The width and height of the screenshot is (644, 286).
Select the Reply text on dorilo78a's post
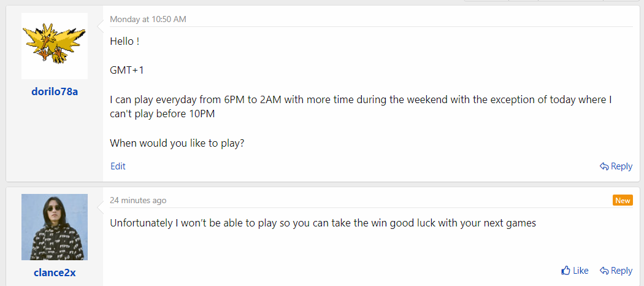[621, 166]
